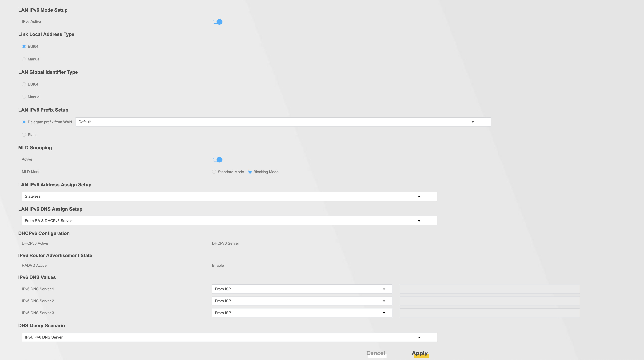Select Blocking Mode for MLD

pyautogui.click(x=250, y=172)
